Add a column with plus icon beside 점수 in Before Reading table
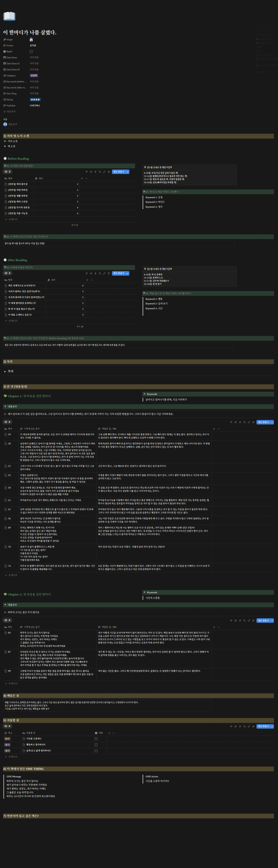The height and width of the screenshot is (868, 278). click(82, 178)
